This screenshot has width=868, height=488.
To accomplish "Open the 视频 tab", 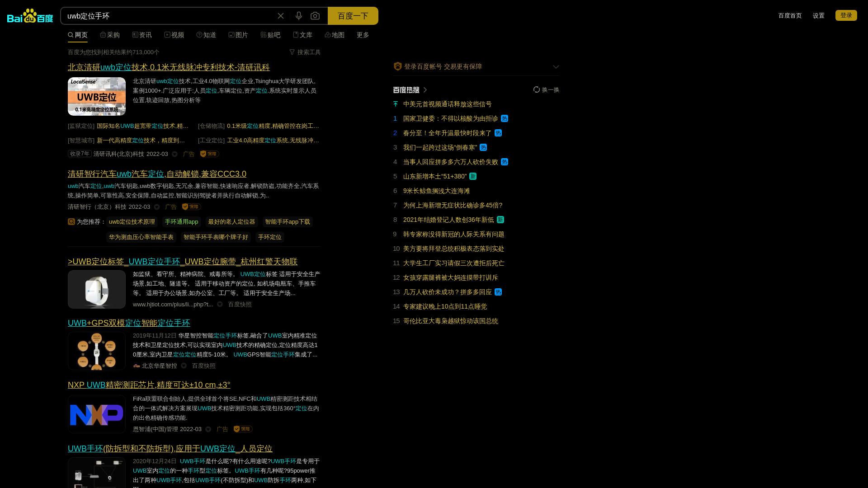I will click(x=174, y=35).
